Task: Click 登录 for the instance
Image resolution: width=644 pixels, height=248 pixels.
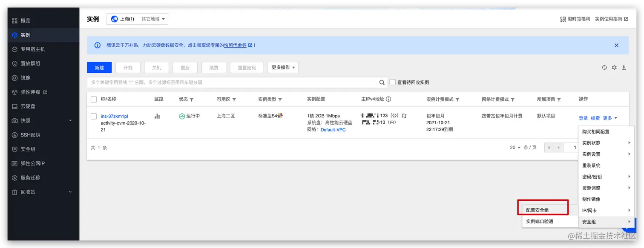Action: 584,118
